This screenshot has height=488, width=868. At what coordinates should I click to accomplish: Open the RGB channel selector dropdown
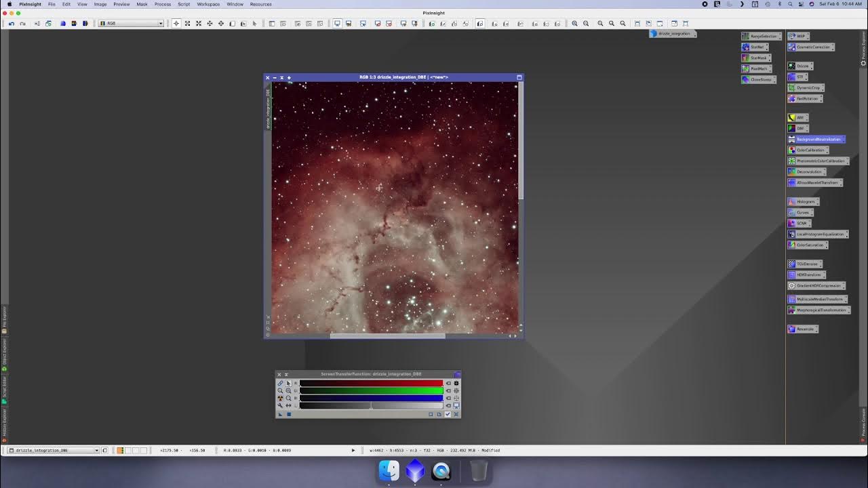(131, 23)
